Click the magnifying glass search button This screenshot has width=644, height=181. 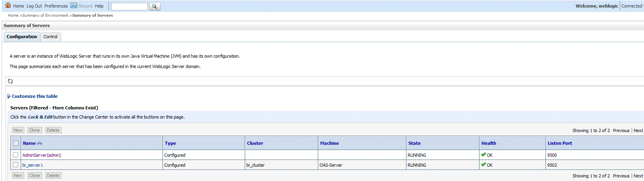(155, 6)
